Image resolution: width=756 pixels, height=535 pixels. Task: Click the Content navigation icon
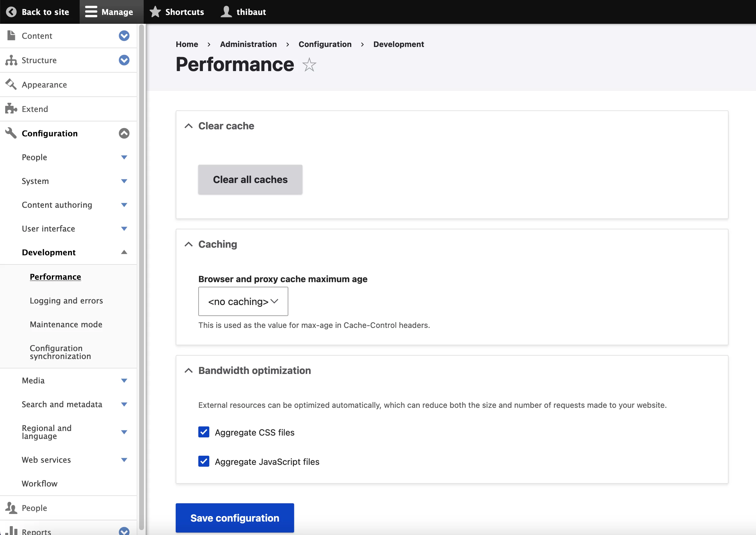coord(11,36)
